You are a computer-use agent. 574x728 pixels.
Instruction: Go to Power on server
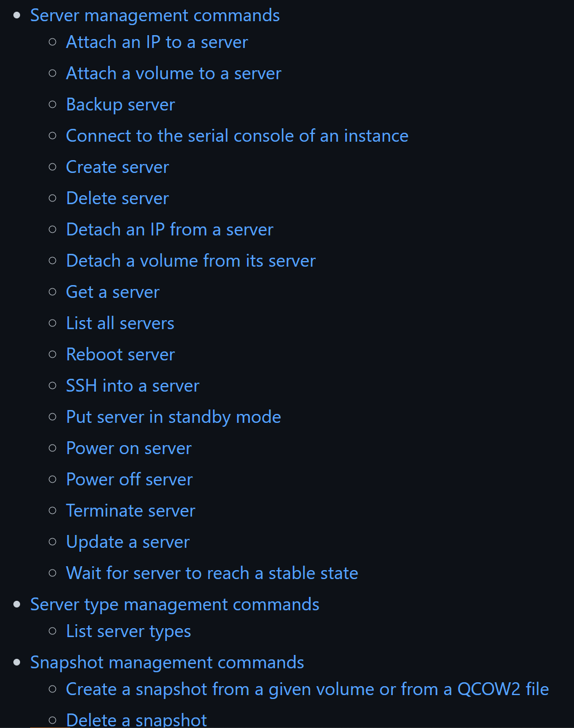(129, 449)
